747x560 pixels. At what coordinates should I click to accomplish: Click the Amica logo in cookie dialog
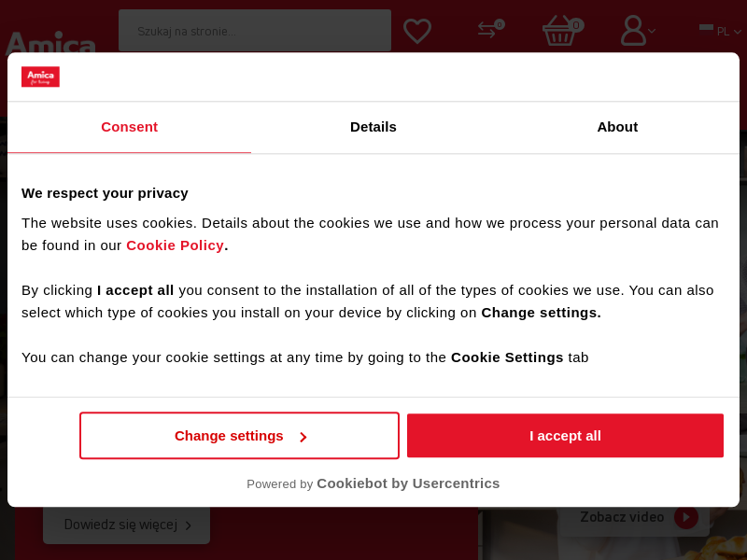click(40, 77)
